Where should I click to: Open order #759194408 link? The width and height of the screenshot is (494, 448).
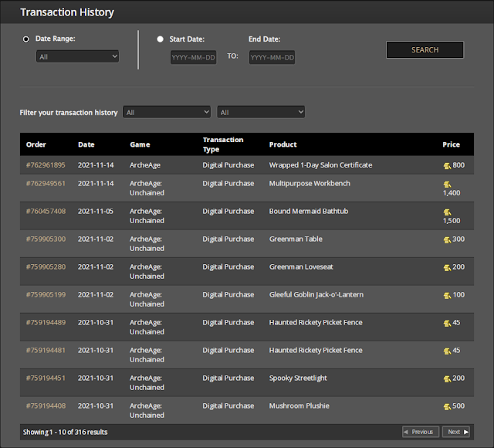46,406
